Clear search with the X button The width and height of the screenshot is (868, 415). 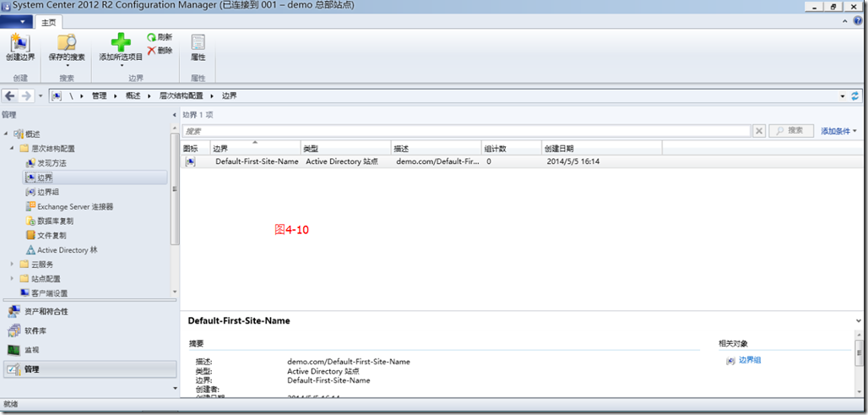(x=759, y=131)
